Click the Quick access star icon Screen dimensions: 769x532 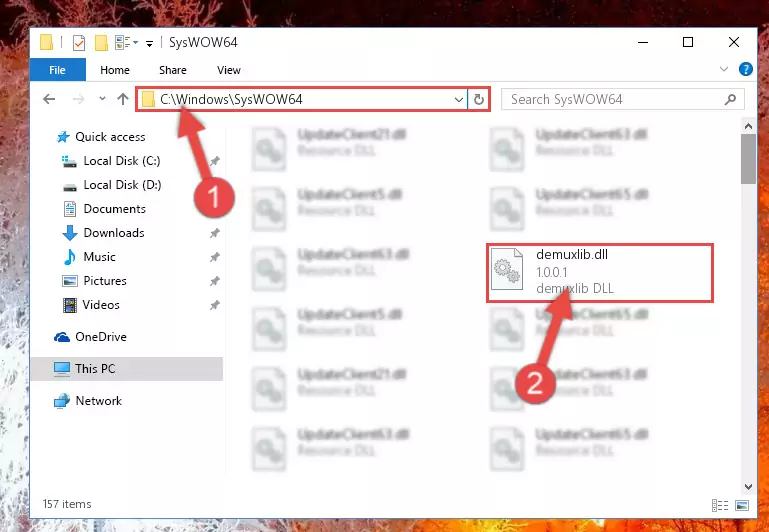[63, 137]
